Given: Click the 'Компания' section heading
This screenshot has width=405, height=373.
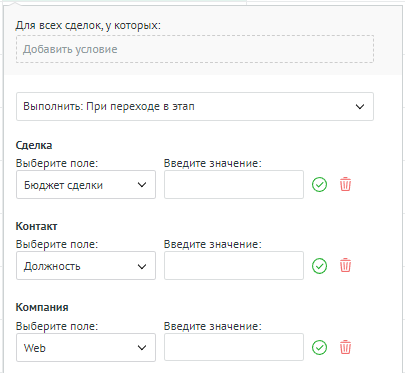Looking at the screenshot, I should 42,307.
